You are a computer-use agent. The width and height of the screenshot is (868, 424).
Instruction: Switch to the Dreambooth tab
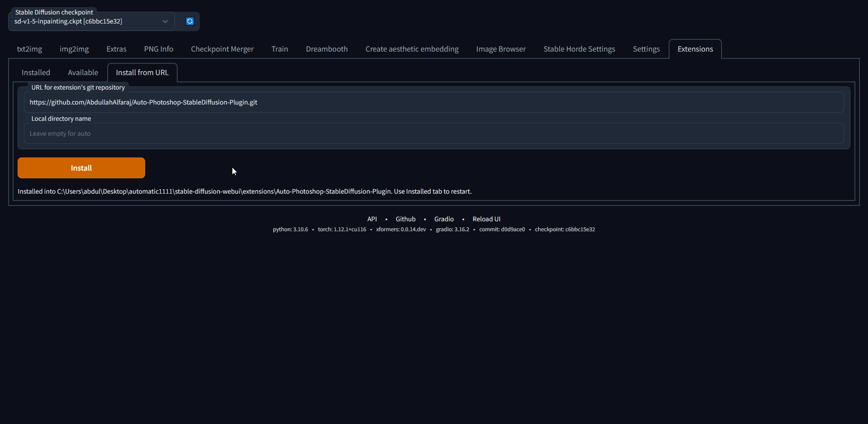pyautogui.click(x=326, y=49)
